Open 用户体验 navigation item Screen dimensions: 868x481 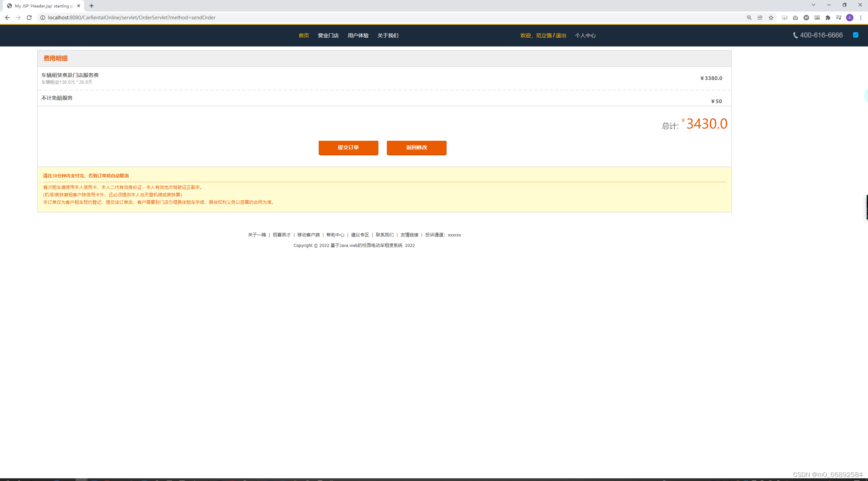(358, 36)
